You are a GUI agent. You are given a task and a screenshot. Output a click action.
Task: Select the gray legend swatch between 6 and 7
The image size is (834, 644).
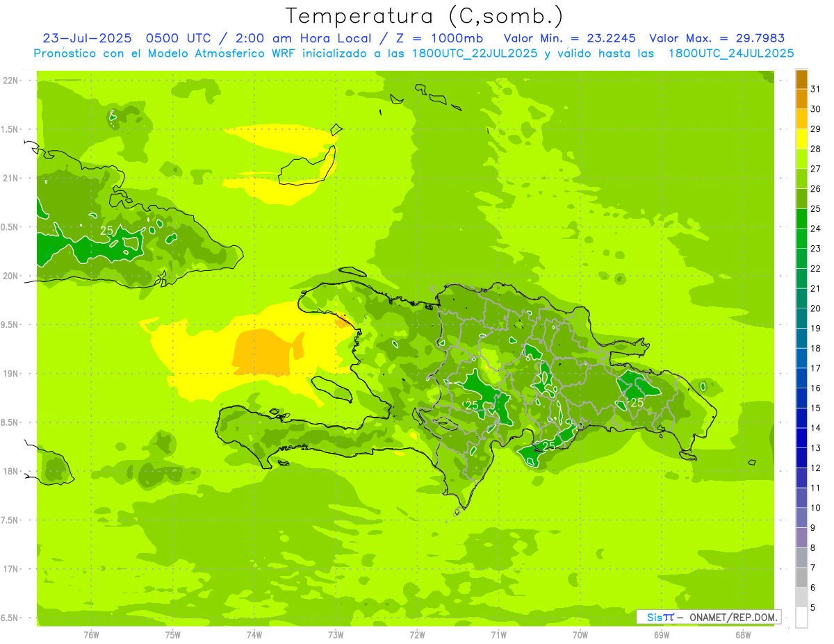[801, 577]
